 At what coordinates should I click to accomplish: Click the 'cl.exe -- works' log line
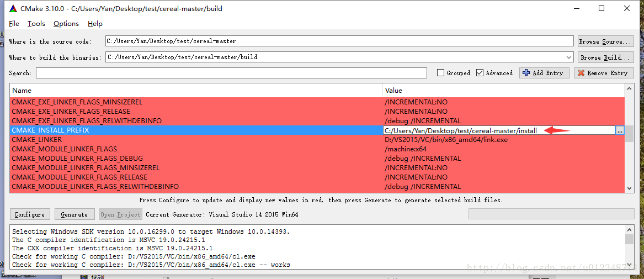[151, 265]
